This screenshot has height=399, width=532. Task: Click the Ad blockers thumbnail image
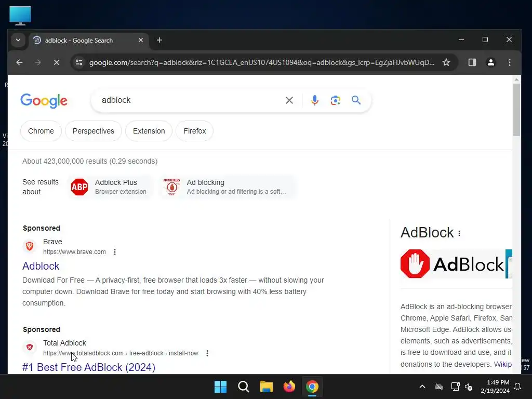coord(171,187)
